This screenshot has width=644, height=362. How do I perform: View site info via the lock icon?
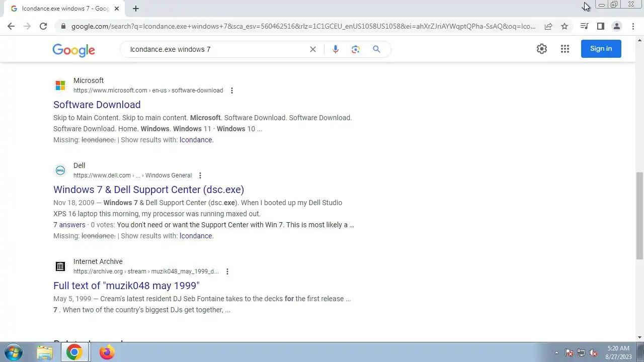(x=63, y=26)
